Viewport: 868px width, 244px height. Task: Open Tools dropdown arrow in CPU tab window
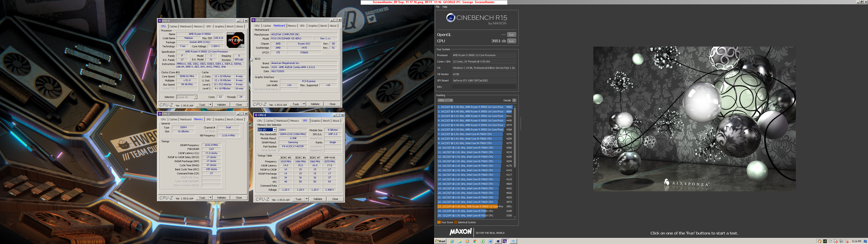(210, 105)
